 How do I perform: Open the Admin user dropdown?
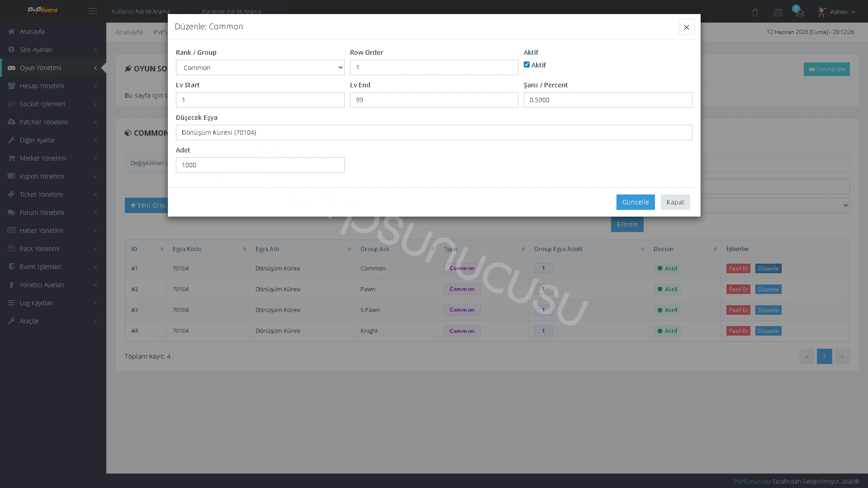pos(836,12)
